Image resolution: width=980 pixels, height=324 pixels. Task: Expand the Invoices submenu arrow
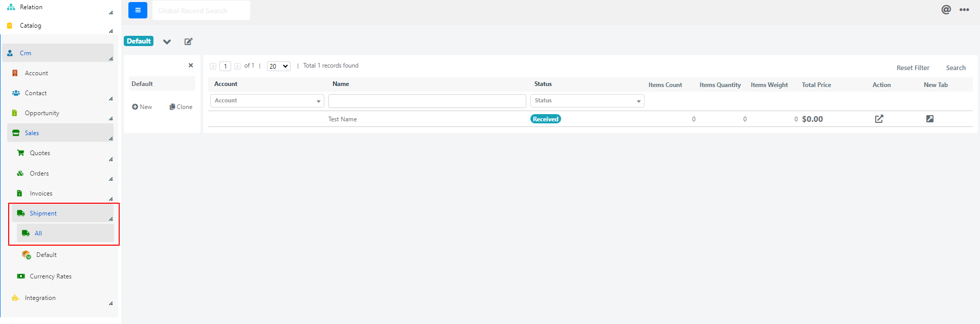pyautogui.click(x=111, y=199)
